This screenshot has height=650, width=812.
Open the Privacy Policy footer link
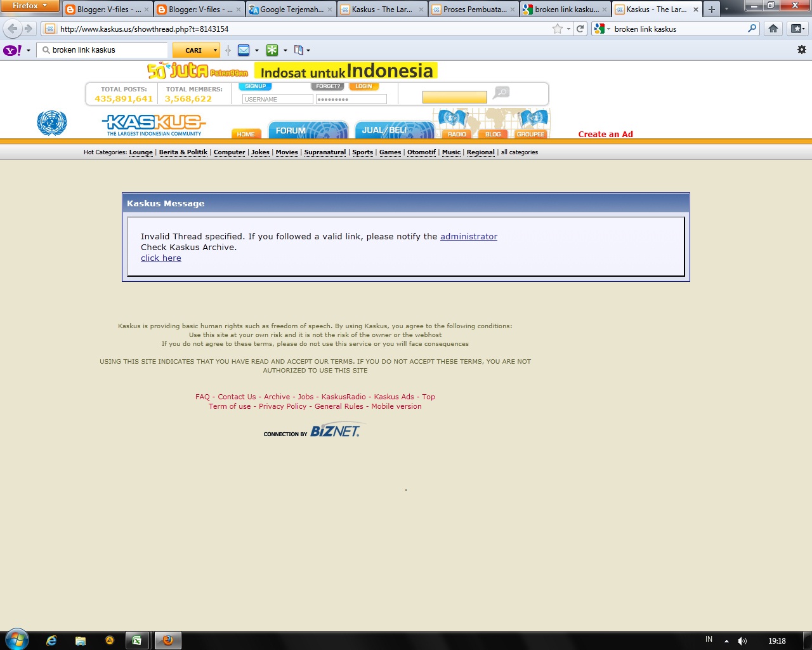tap(282, 406)
